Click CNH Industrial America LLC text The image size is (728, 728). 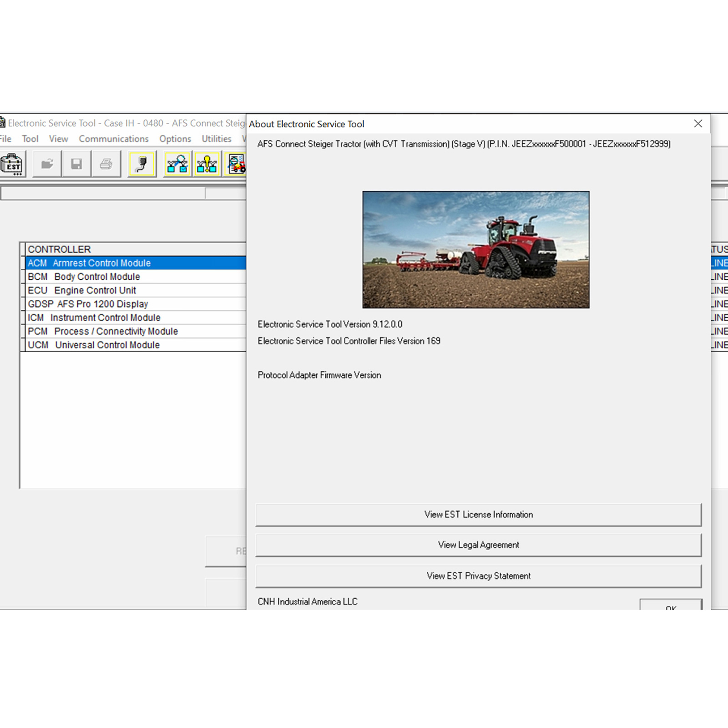pyautogui.click(x=308, y=602)
